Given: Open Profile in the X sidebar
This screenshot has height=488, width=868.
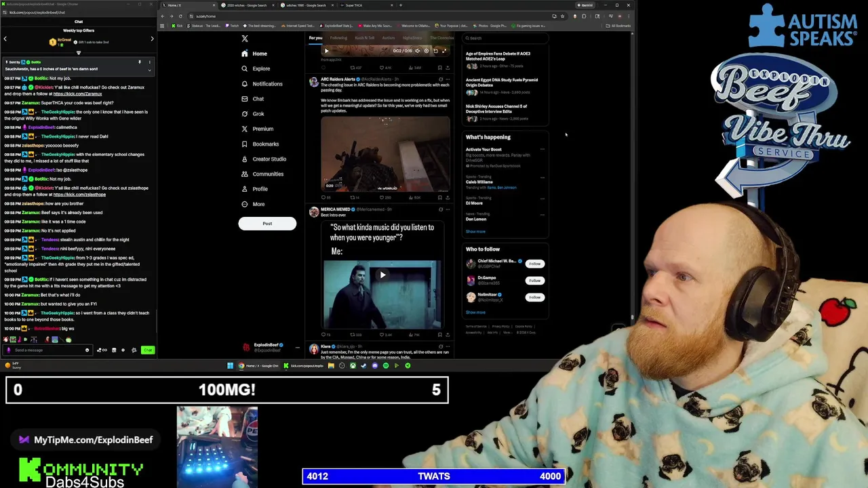Looking at the screenshot, I should (254, 189).
